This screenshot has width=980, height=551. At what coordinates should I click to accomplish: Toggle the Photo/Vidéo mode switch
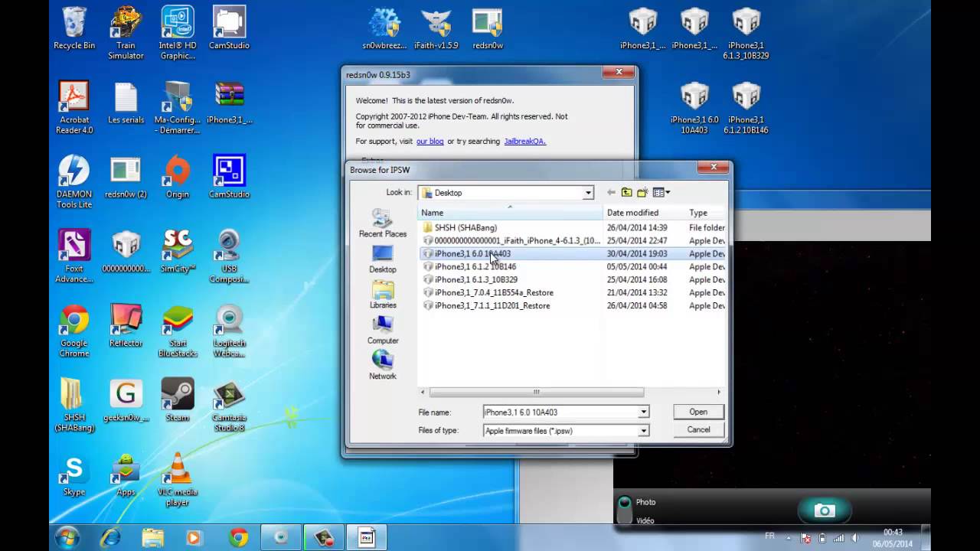click(x=625, y=510)
